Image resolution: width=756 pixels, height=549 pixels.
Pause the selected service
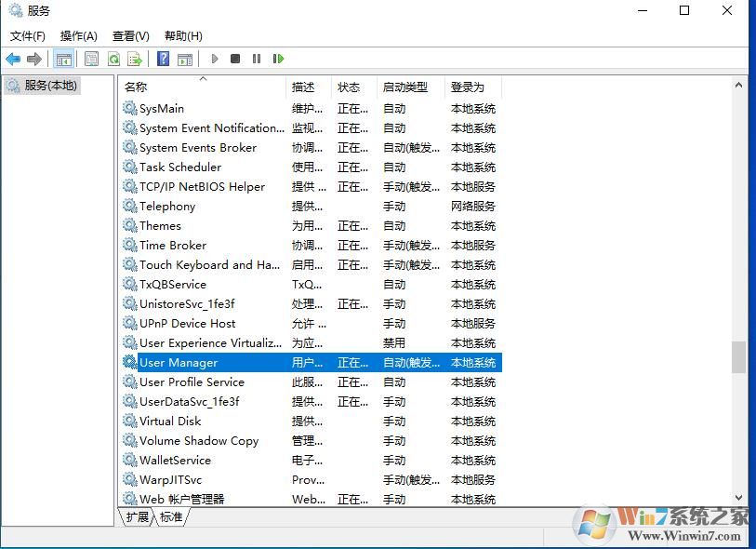click(257, 58)
